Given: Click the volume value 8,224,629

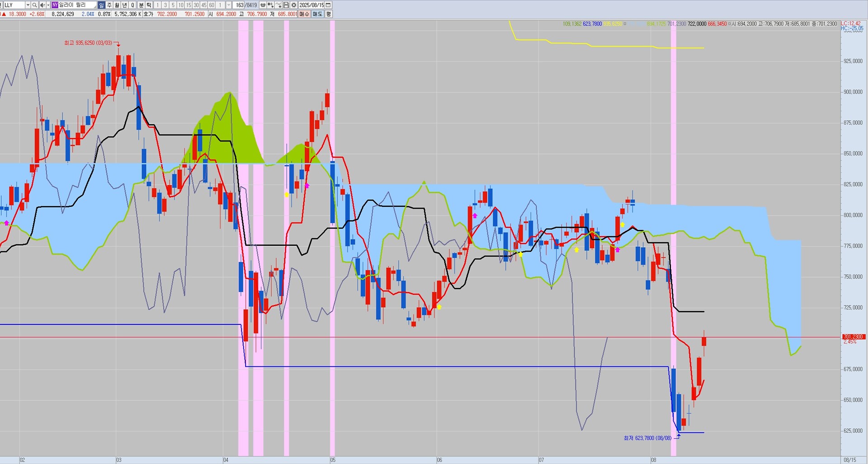Looking at the screenshot, I should click(x=63, y=14).
